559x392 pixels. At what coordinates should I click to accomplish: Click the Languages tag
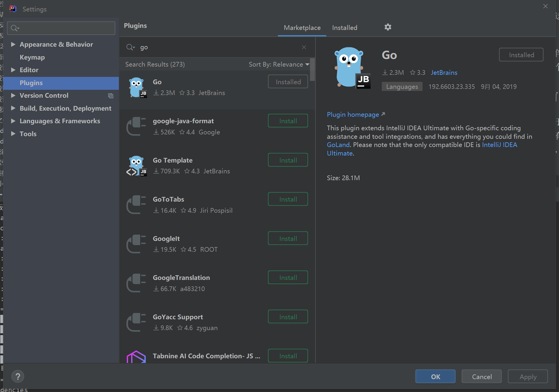402,87
